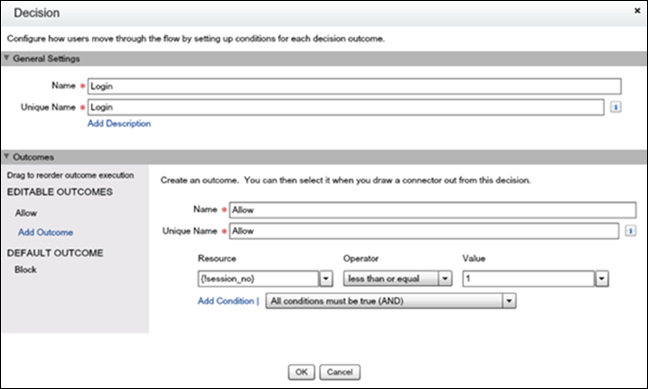648x389 pixels.
Task: Close the Decision dialog
Action: 637,11
